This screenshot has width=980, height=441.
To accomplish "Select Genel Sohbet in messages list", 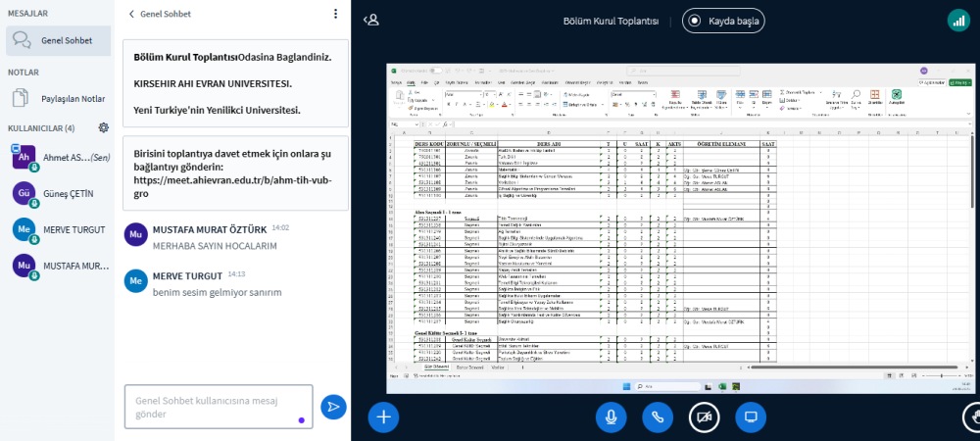I will click(x=66, y=40).
